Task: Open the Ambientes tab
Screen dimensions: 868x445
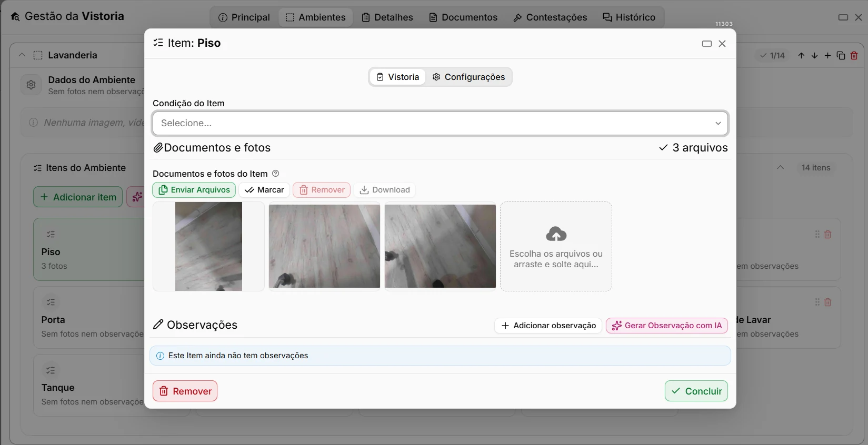Action: [x=316, y=17]
